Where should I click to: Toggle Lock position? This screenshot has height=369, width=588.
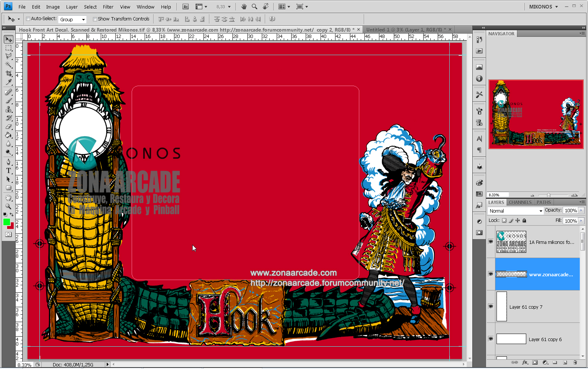pyautogui.click(x=517, y=220)
